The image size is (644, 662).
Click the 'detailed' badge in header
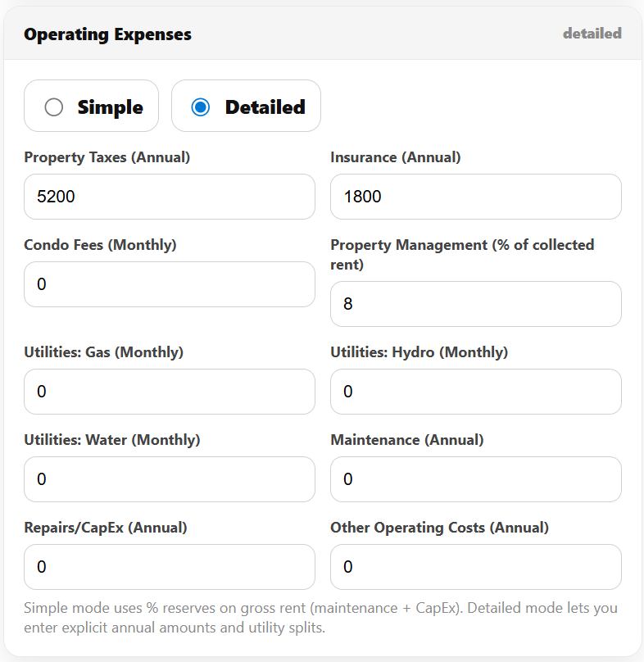(592, 34)
